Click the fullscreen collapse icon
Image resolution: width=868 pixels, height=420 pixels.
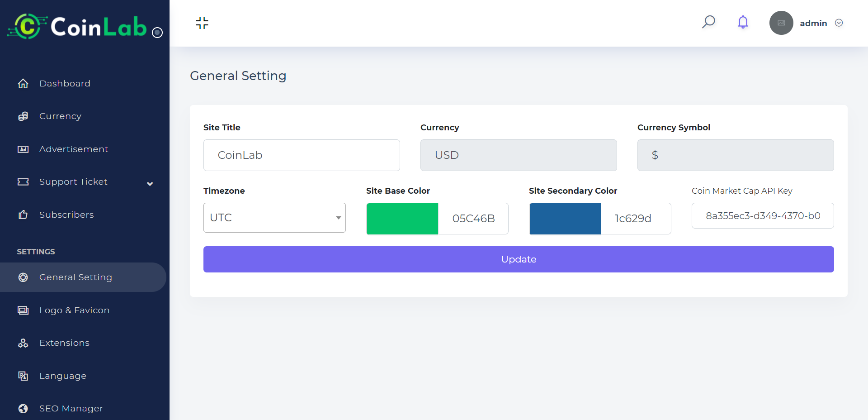point(202,23)
